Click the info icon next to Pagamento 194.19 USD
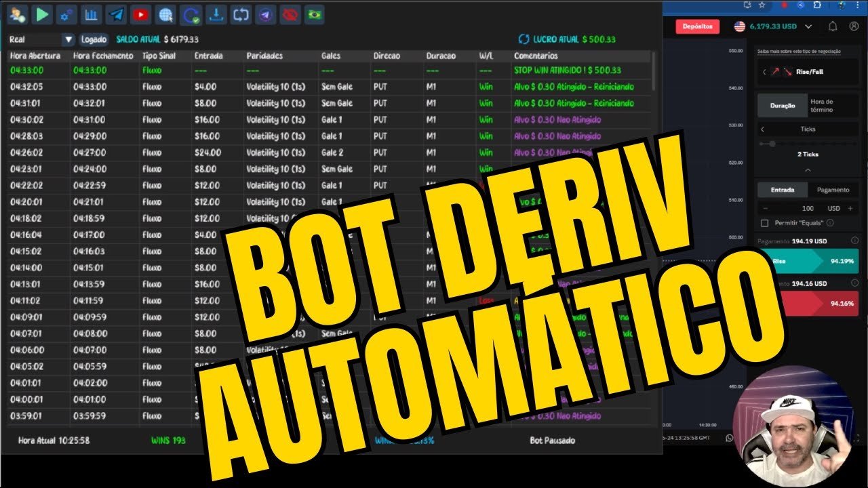The width and height of the screenshot is (868, 488). pos(854,241)
